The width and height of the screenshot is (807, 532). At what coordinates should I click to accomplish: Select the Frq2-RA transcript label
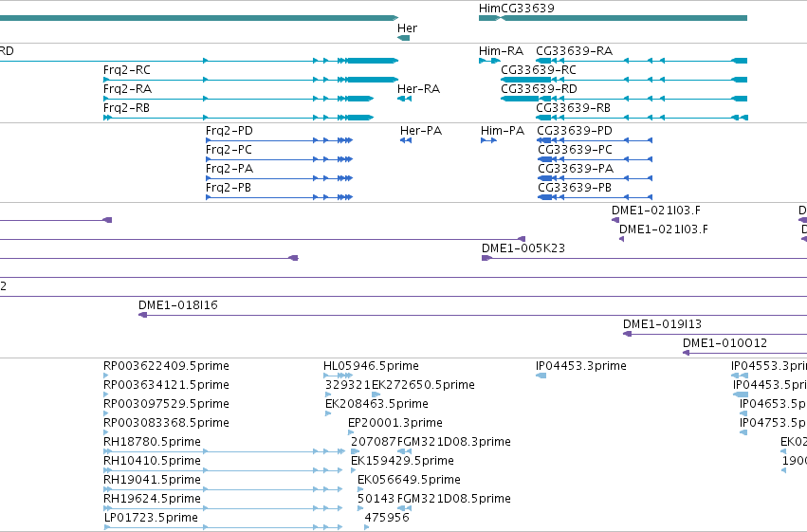click(x=127, y=89)
